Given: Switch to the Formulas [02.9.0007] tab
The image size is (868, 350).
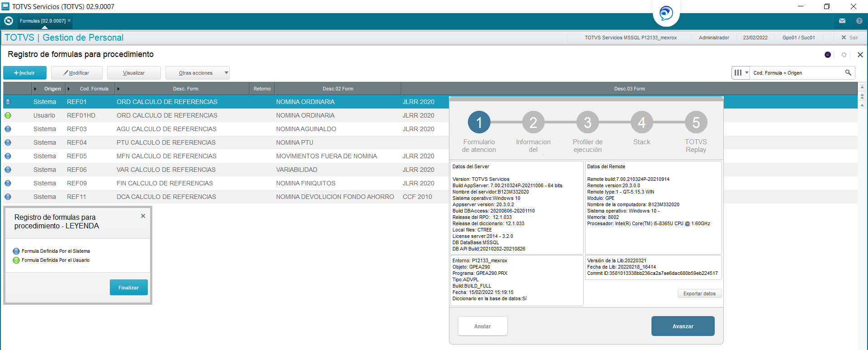Looking at the screenshot, I should pos(42,21).
